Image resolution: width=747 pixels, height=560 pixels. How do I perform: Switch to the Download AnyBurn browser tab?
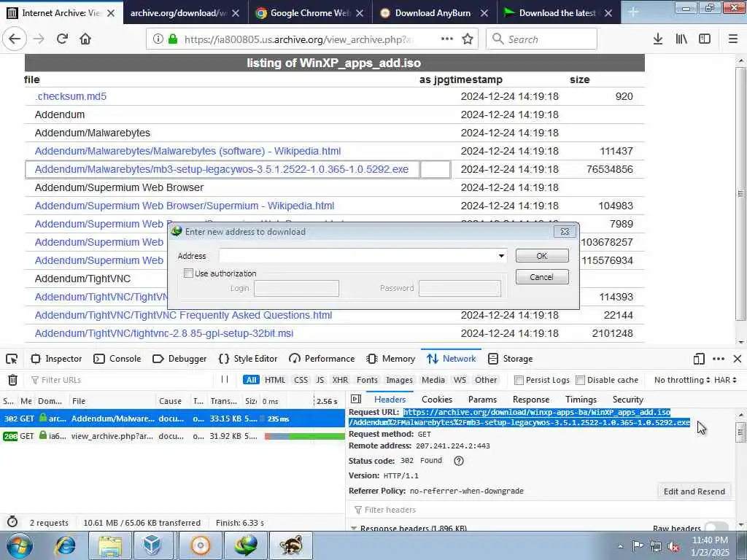[x=435, y=13]
